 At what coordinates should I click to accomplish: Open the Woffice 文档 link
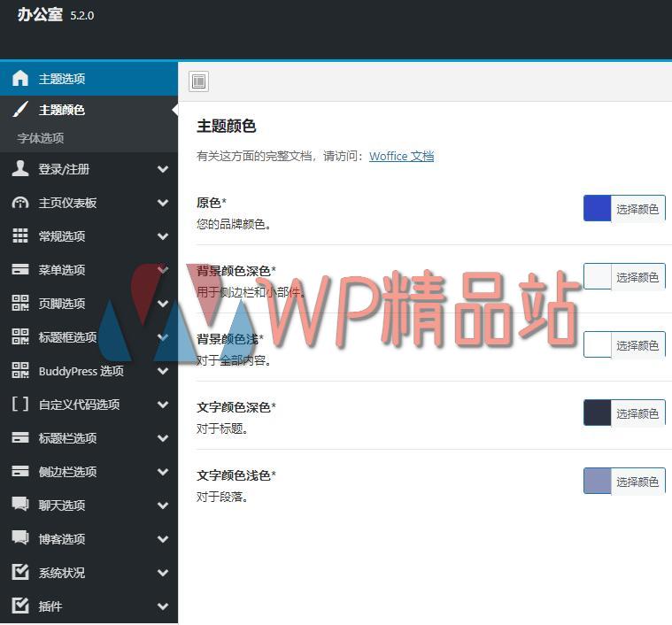coord(401,156)
